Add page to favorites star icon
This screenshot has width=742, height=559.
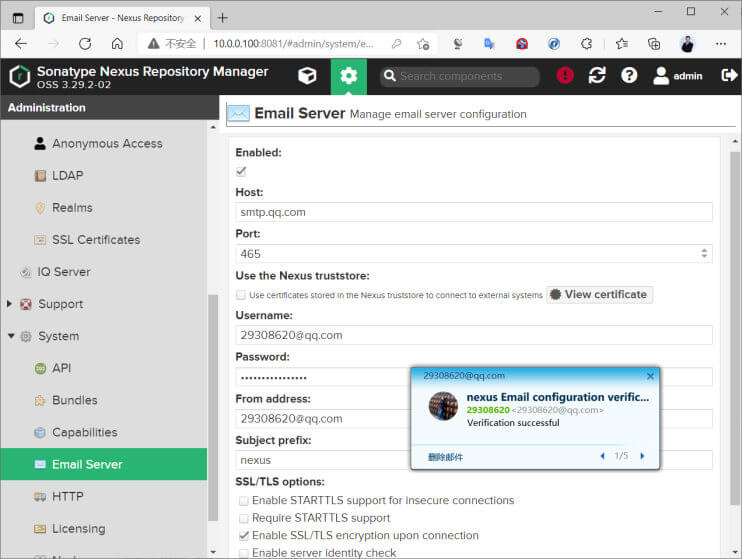pyautogui.click(x=423, y=44)
